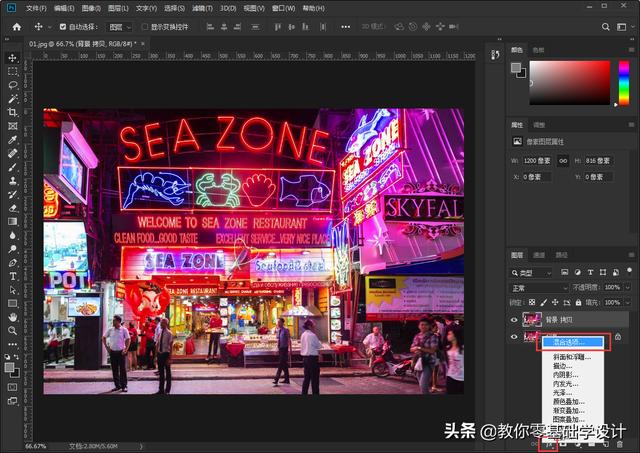Select the Eyedropper tool
This screenshot has width=640, height=453.
[12, 140]
